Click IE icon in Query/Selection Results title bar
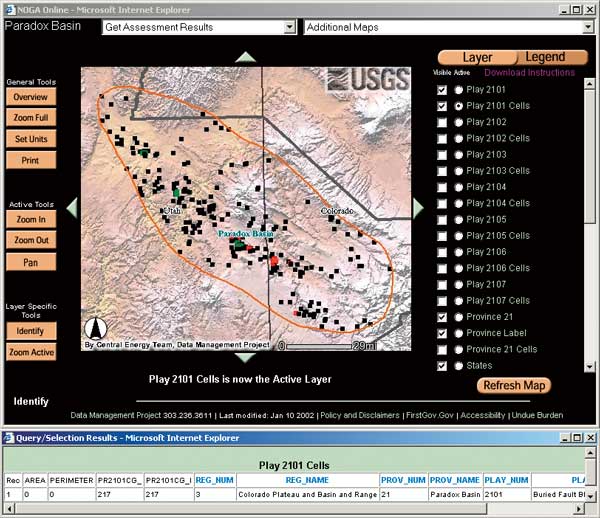The width and height of the screenshot is (600, 518). [x=8, y=438]
